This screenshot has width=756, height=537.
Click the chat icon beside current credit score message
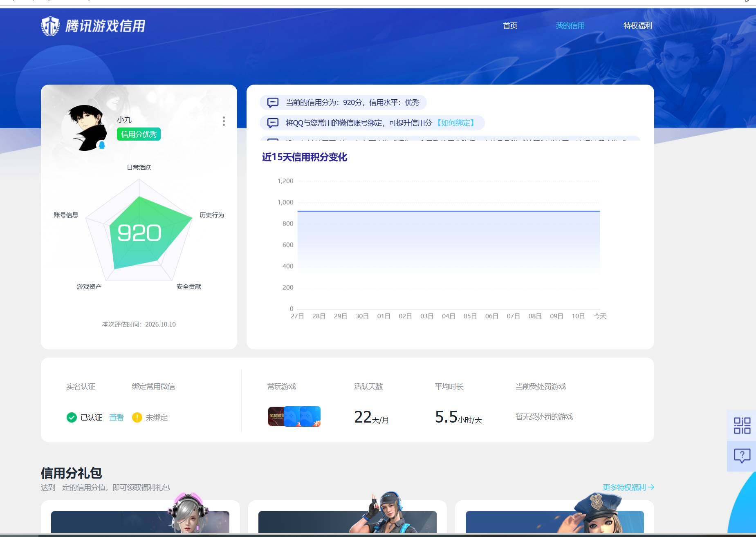click(273, 102)
